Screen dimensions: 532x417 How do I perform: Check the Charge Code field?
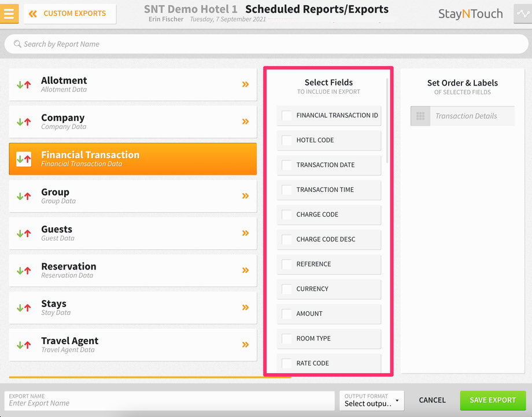point(287,215)
